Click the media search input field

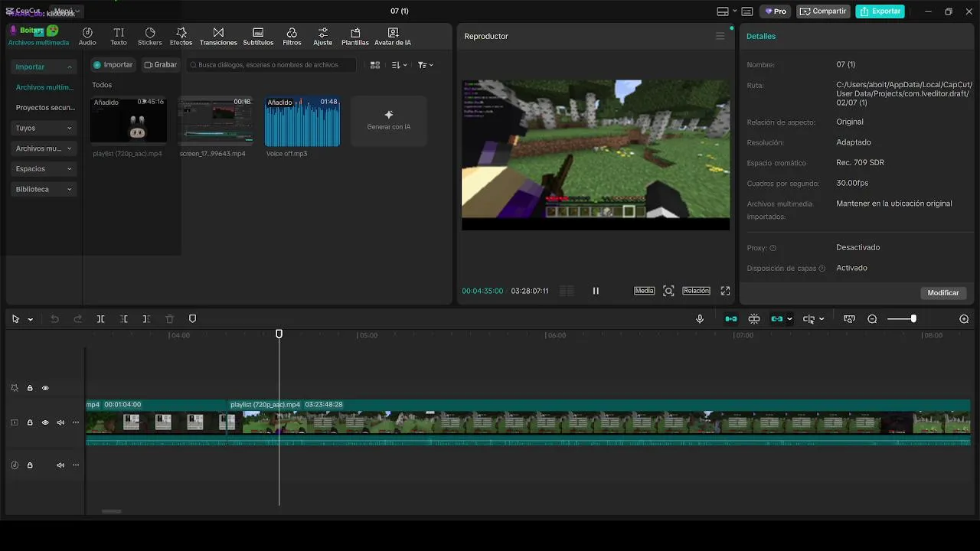tap(271, 65)
